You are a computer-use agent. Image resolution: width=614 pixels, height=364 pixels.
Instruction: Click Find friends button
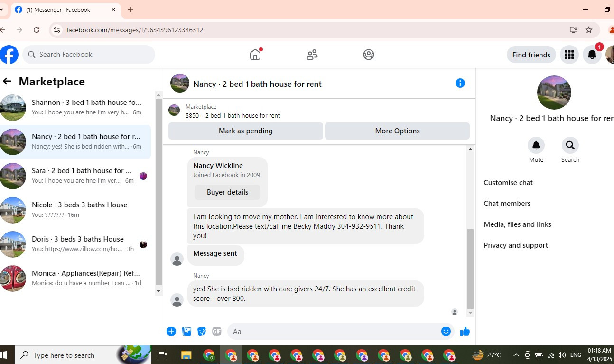[x=531, y=55]
